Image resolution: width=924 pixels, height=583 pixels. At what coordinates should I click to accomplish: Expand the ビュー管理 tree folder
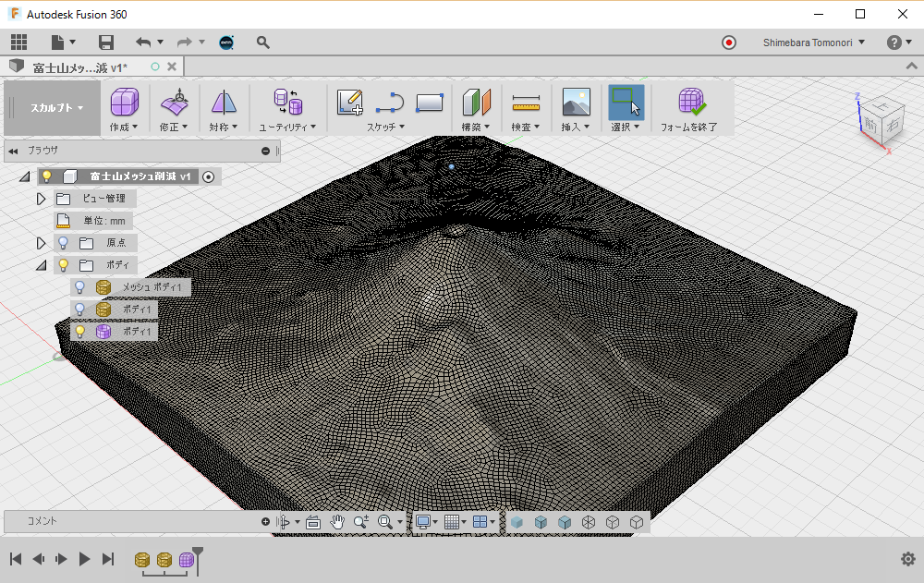(x=41, y=199)
